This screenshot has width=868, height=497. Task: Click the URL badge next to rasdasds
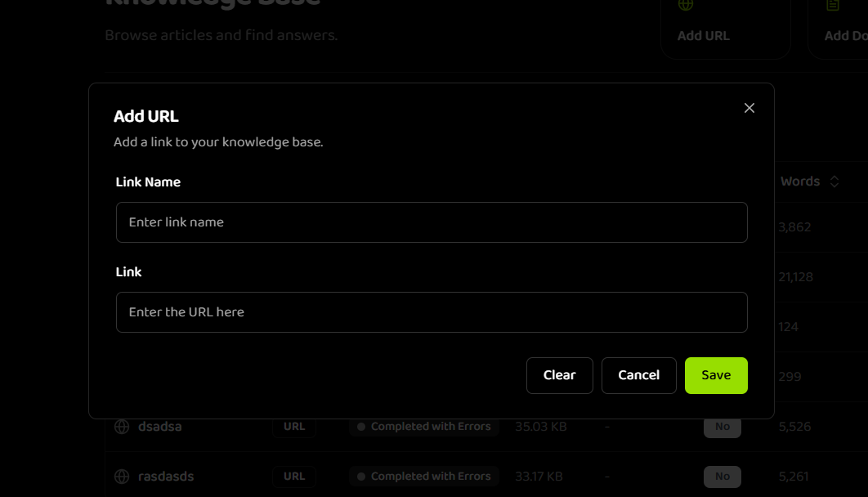(x=293, y=476)
